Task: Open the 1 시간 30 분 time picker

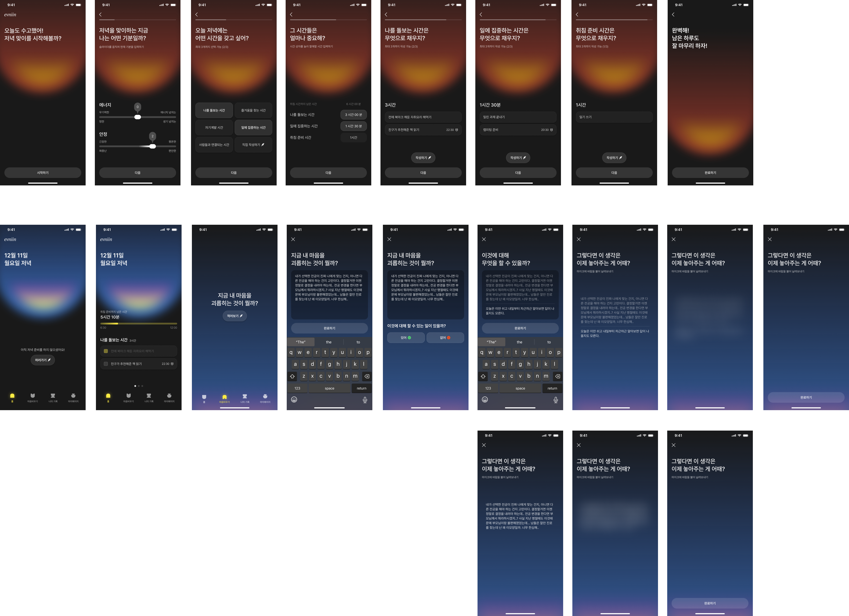Action: click(353, 126)
